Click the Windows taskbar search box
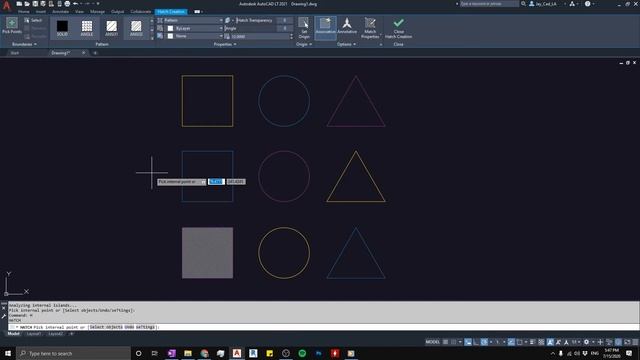The width and height of the screenshot is (640, 360). pyautogui.click(x=73, y=353)
